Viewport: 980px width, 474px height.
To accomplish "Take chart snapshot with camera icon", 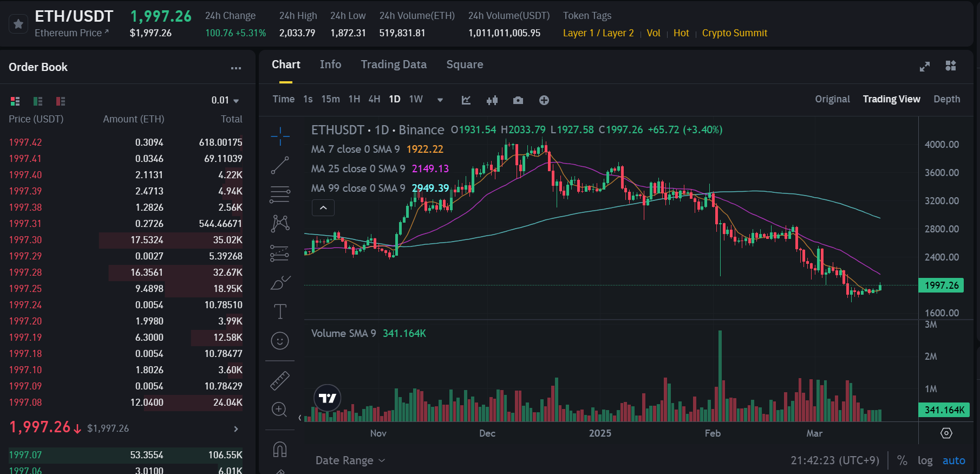I will (x=518, y=100).
